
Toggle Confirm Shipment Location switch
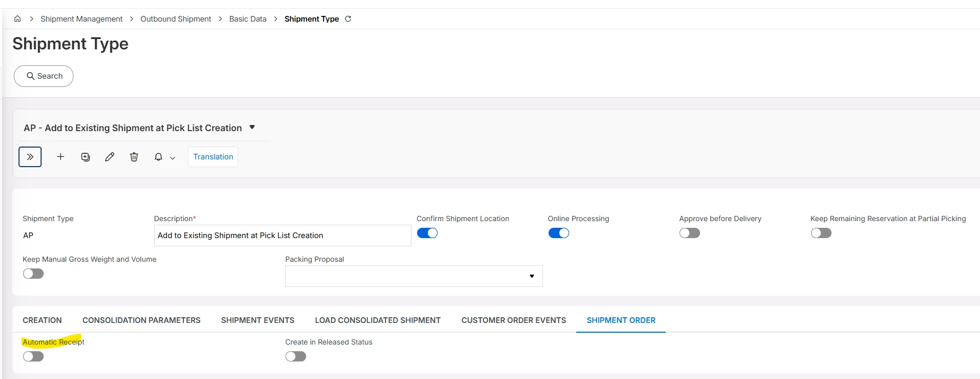click(x=427, y=233)
